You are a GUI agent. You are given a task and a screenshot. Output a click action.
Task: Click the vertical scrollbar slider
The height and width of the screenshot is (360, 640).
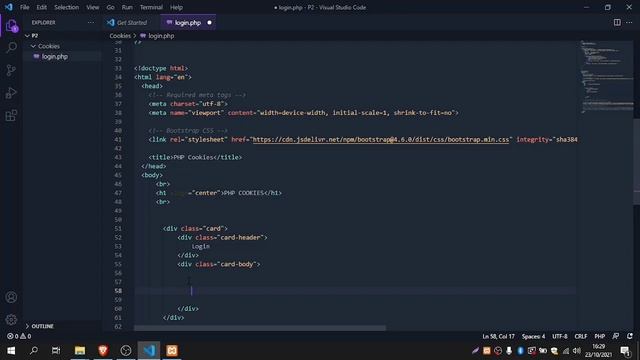637,161
